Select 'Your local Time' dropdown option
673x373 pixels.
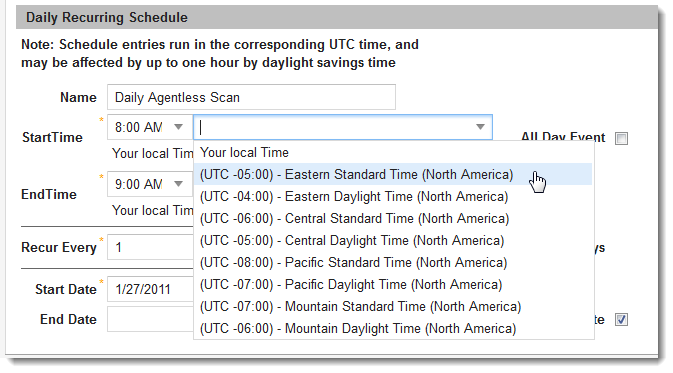pyautogui.click(x=393, y=152)
